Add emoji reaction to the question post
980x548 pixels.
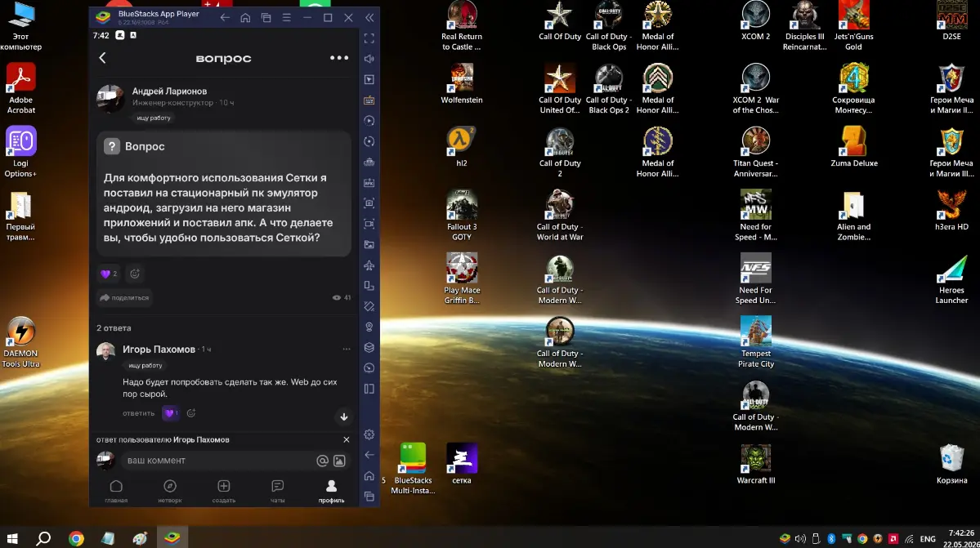click(134, 274)
